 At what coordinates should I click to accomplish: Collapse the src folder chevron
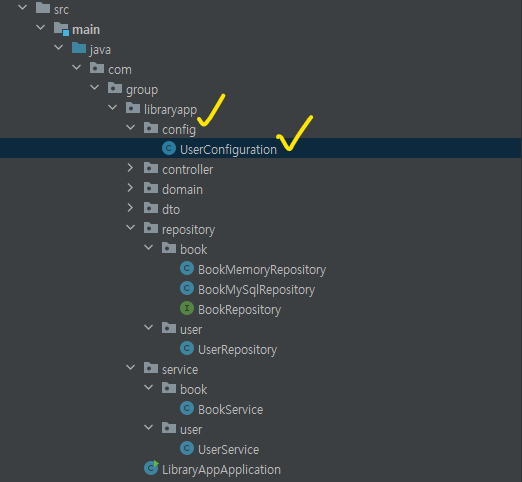(23, 7)
